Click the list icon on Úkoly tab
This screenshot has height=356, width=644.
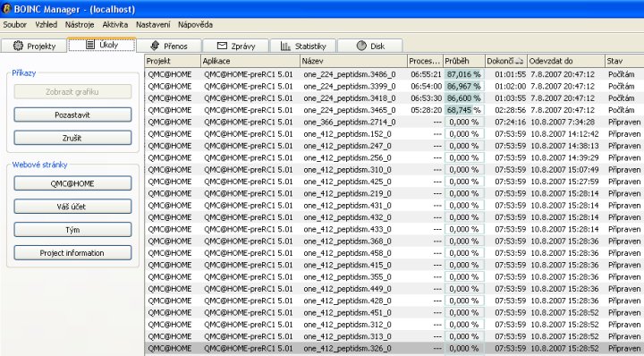click(x=90, y=45)
